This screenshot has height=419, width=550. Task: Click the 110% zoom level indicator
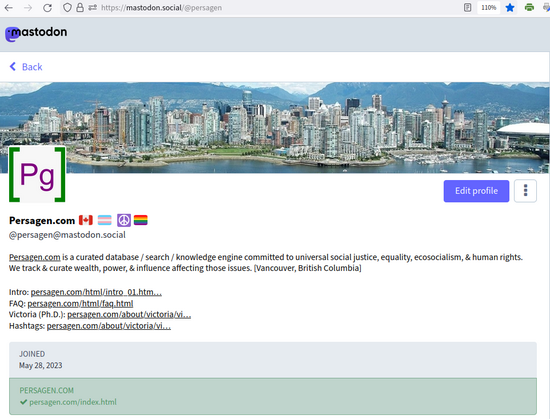pos(488,7)
